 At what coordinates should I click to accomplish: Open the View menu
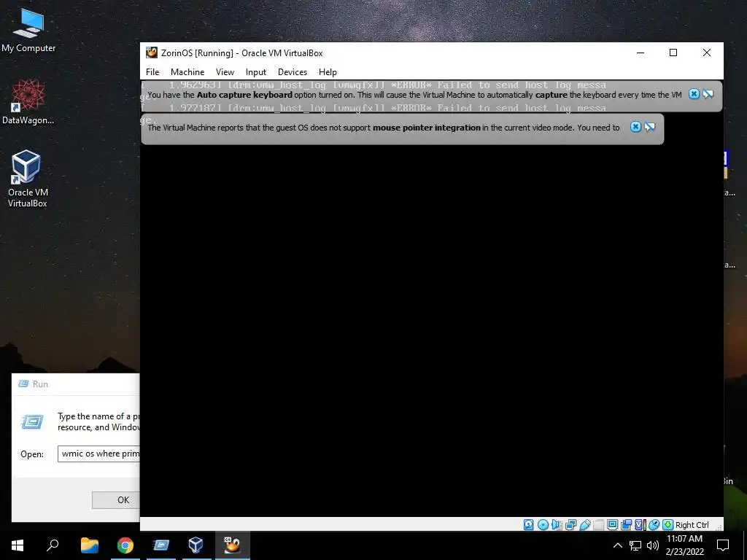(x=225, y=72)
